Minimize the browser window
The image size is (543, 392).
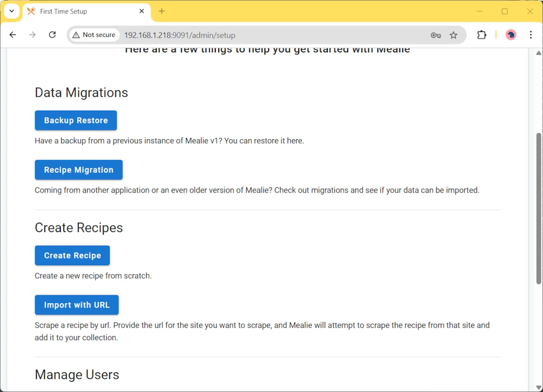(480, 11)
